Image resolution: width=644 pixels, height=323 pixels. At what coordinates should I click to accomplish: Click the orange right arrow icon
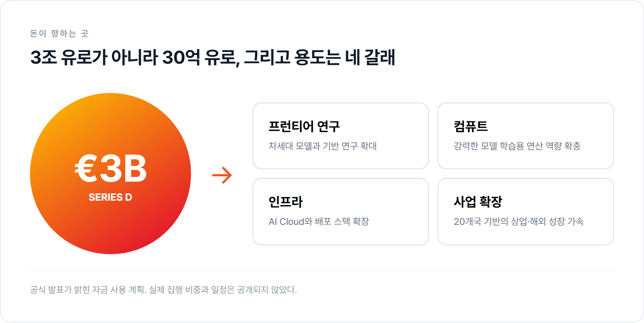pyautogui.click(x=222, y=175)
